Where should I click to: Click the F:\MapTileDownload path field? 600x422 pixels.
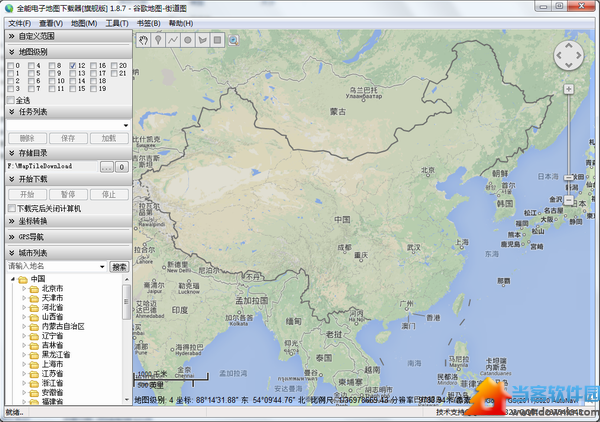pyautogui.click(x=52, y=166)
